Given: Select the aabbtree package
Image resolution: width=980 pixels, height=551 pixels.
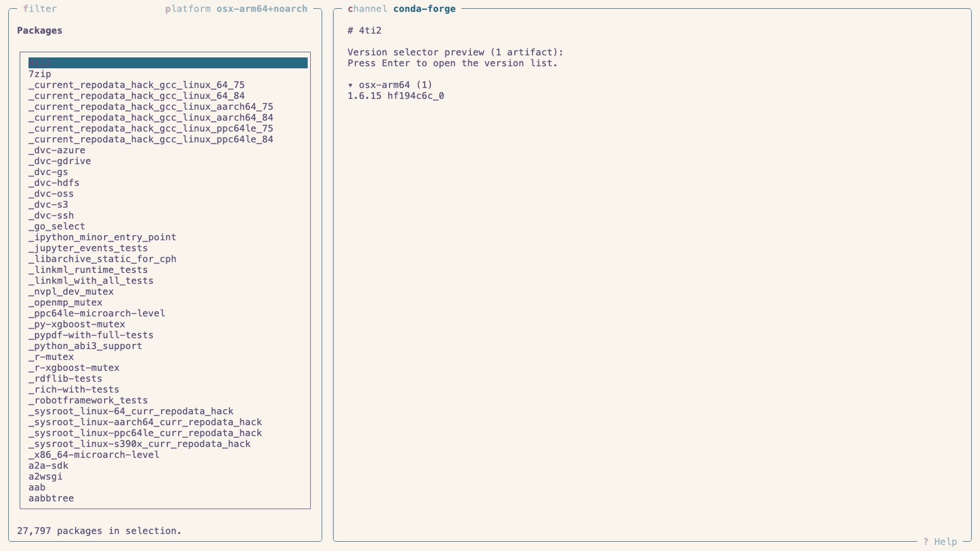Looking at the screenshot, I should pos(51,498).
